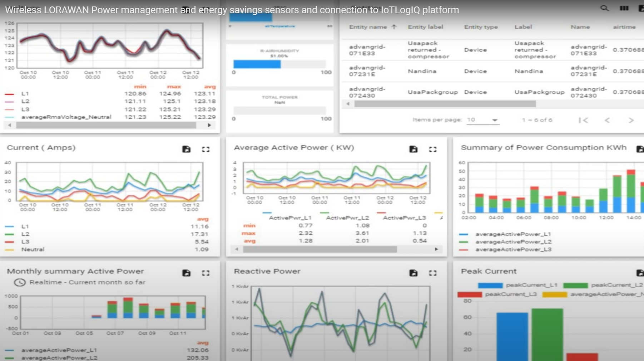
Task: Click the search icon in the table header
Action: pyautogui.click(x=604, y=8)
